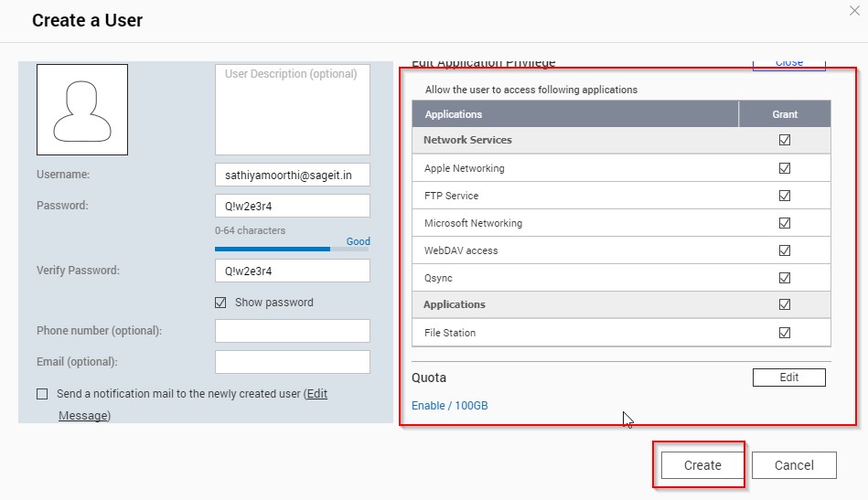The width and height of the screenshot is (868, 500).
Task: Toggle all Network Services grant checkbox
Action: pyautogui.click(x=784, y=141)
